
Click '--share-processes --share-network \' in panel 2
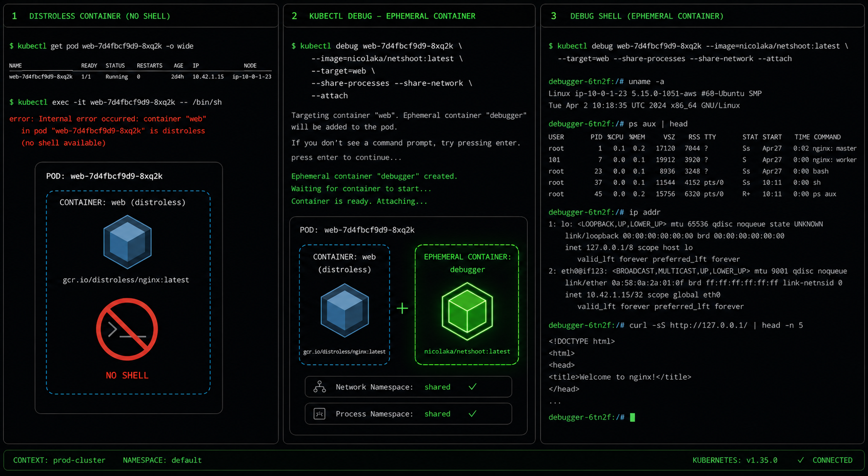(x=391, y=83)
